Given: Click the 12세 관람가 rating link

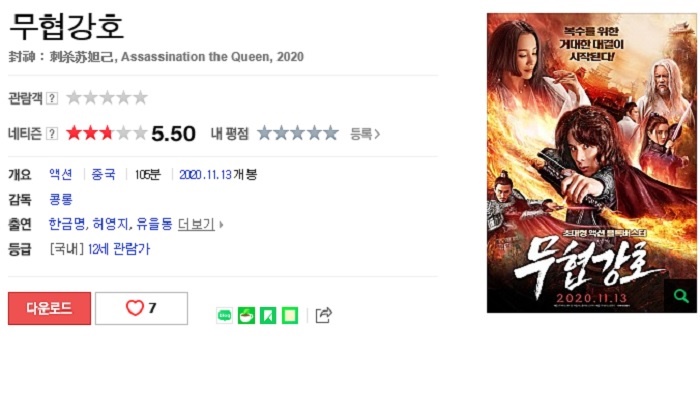Looking at the screenshot, I should point(119,249).
